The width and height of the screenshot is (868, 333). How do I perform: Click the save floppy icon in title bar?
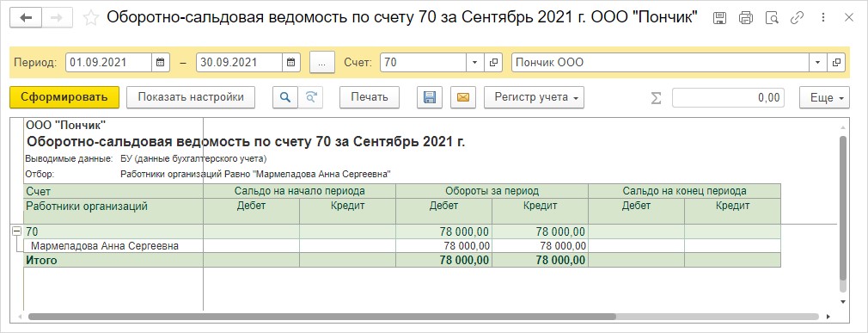pos(719,18)
